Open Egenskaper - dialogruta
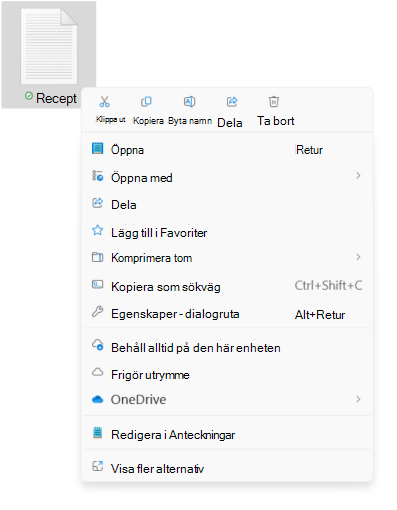 pyautogui.click(x=227, y=314)
